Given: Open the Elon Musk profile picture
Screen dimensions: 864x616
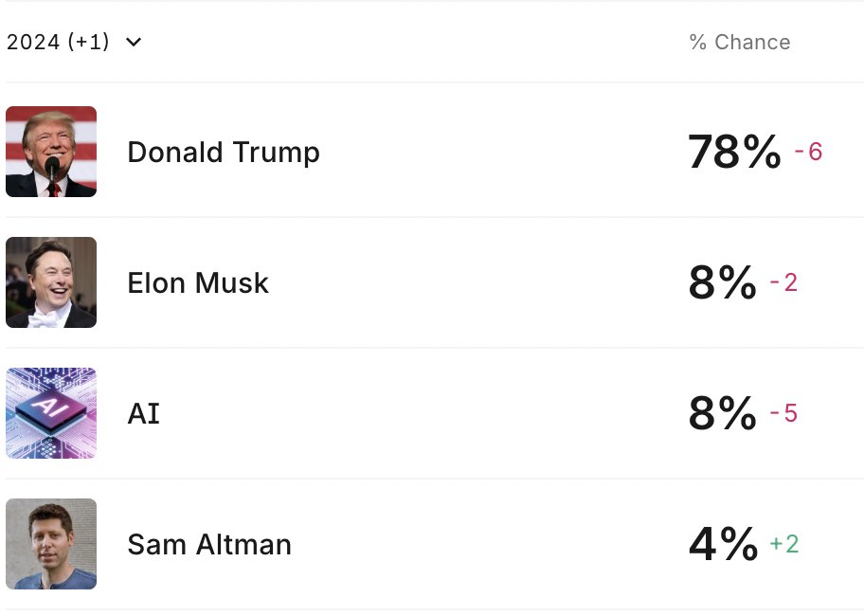Looking at the screenshot, I should pyautogui.click(x=51, y=282).
